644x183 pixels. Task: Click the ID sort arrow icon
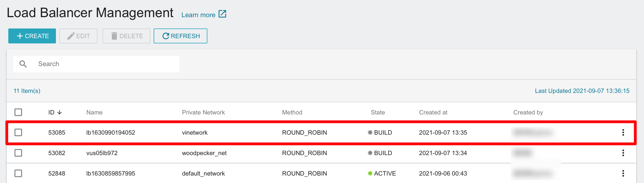[60, 112]
